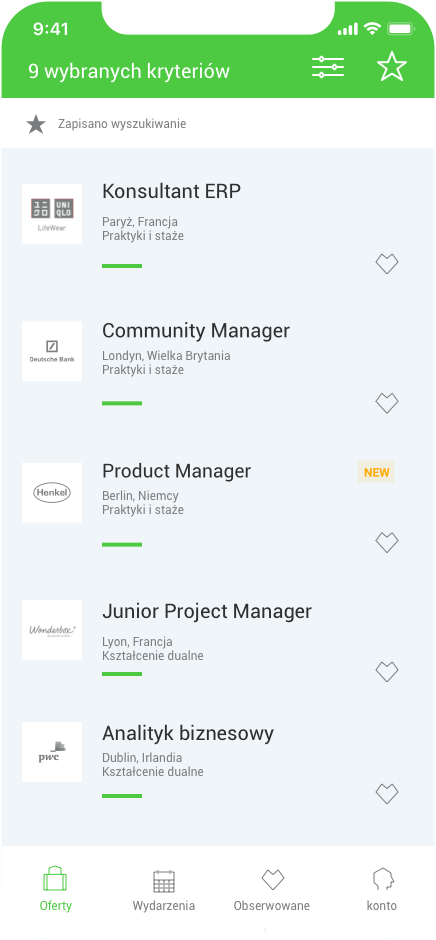Image resolution: width=436 pixels, height=940 pixels.
Task: Favorite the Konsultant ERP offer heart
Action: [x=387, y=264]
